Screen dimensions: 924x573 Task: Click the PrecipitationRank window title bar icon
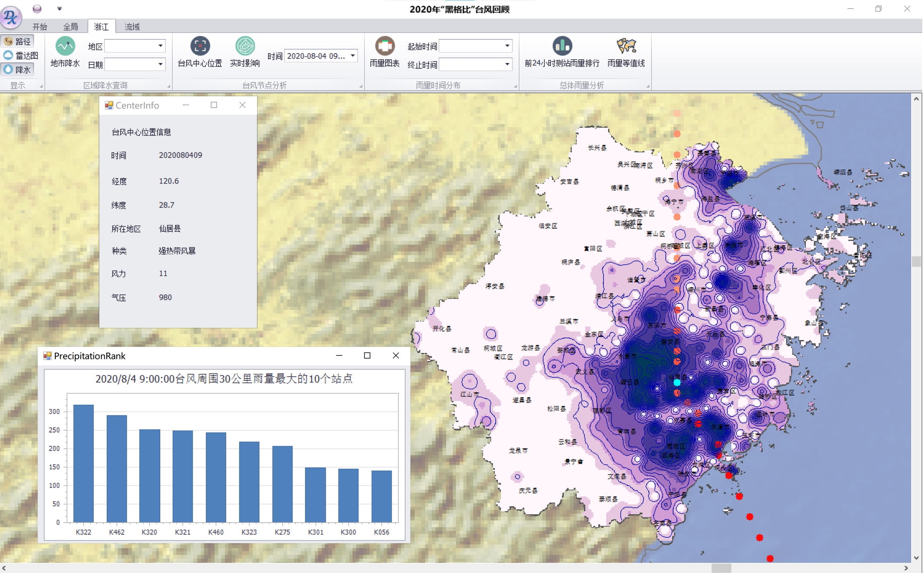coord(47,356)
